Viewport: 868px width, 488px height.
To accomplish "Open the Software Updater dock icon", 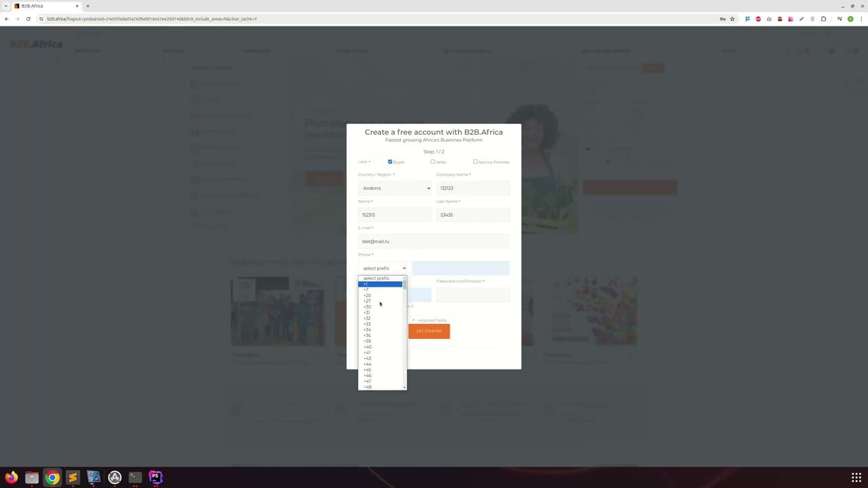I will point(114,477).
